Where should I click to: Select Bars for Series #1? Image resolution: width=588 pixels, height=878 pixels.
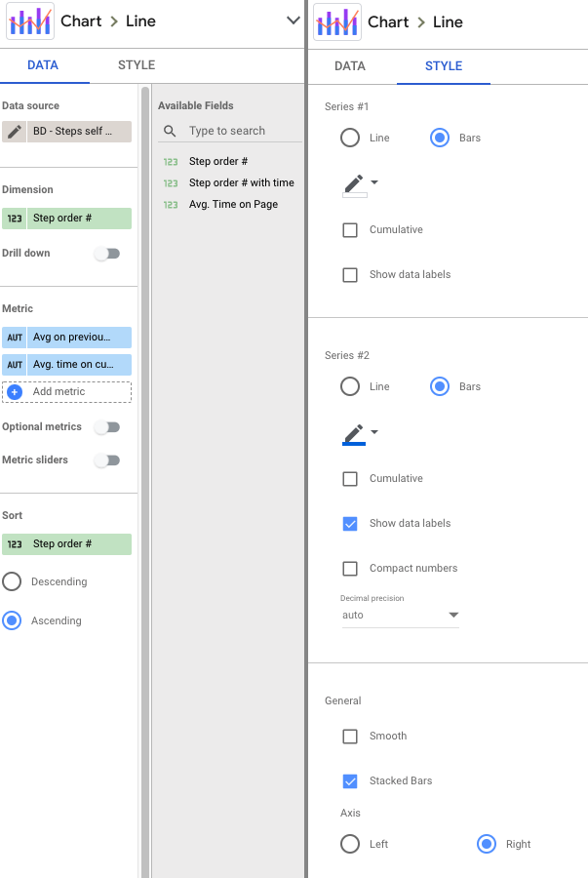(x=440, y=138)
